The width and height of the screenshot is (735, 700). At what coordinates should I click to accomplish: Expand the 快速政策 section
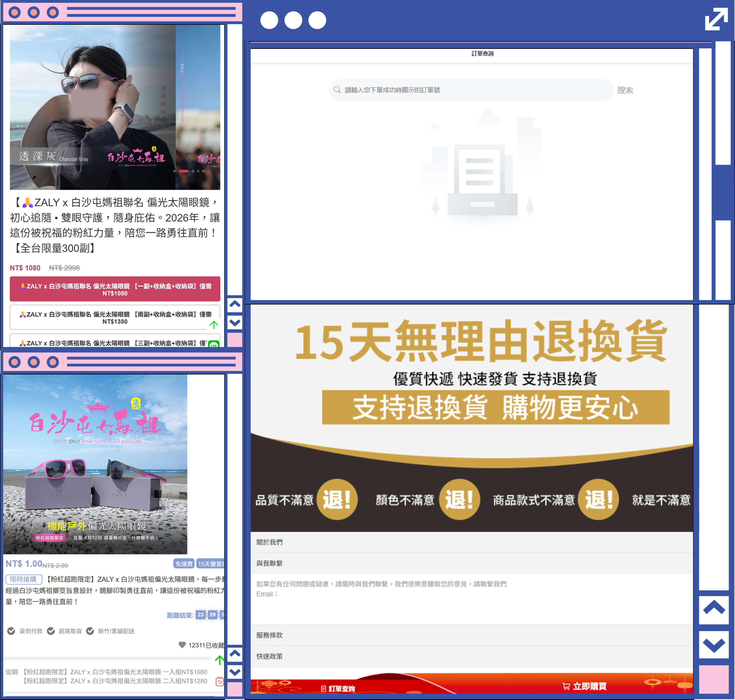tap(269, 656)
